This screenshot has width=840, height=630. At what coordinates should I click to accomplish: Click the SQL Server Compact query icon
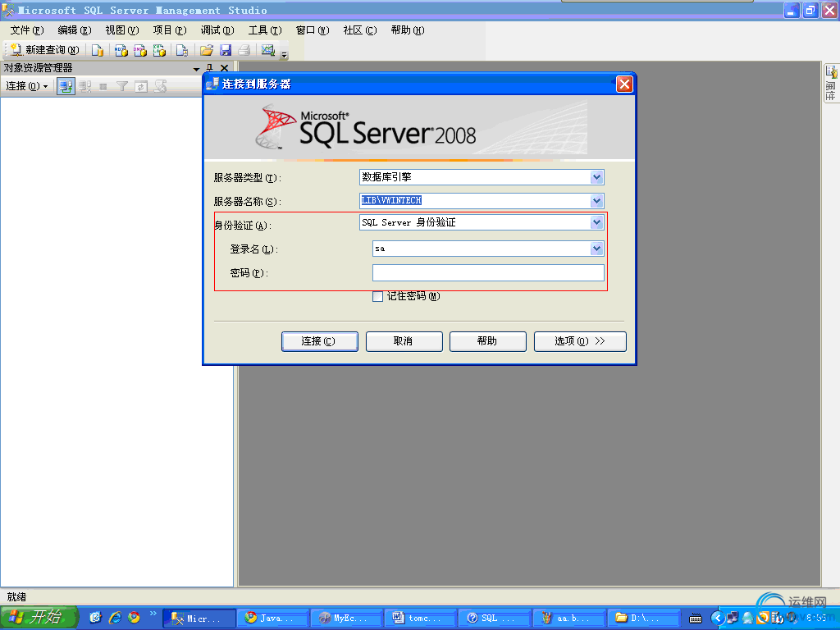[x=182, y=50]
